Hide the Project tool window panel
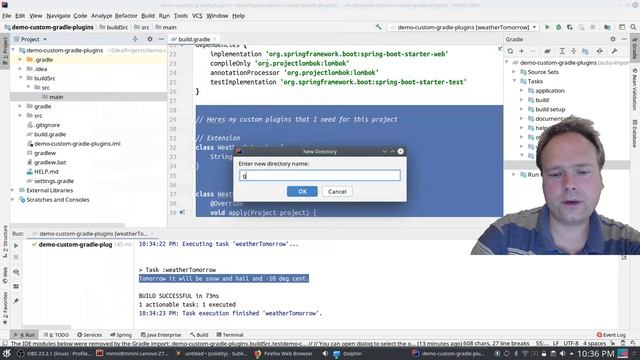 pos(161,39)
